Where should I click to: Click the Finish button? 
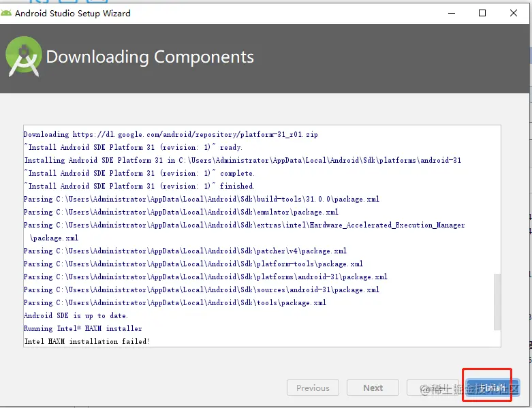point(493,388)
